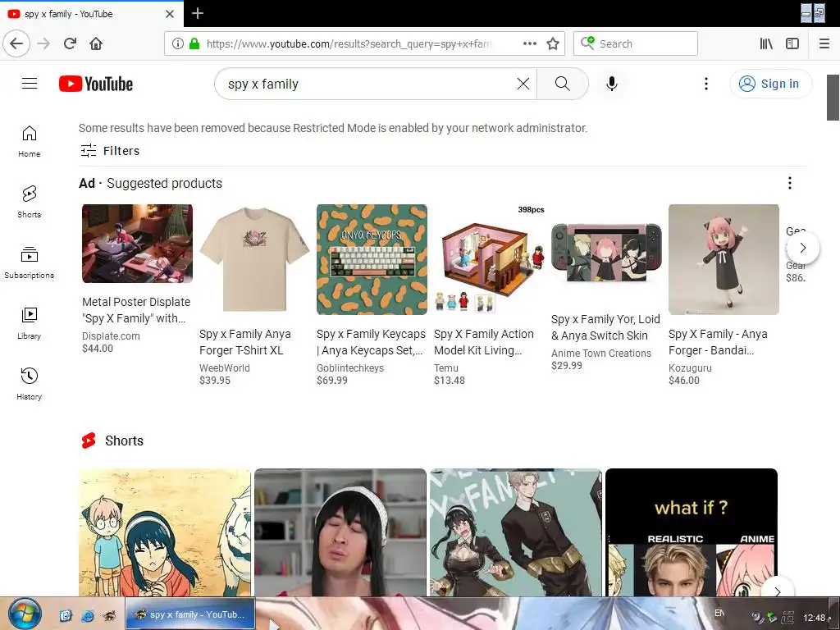840x630 pixels.
Task: Open Subscriptions in YouTube sidebar
Action: 29,262
